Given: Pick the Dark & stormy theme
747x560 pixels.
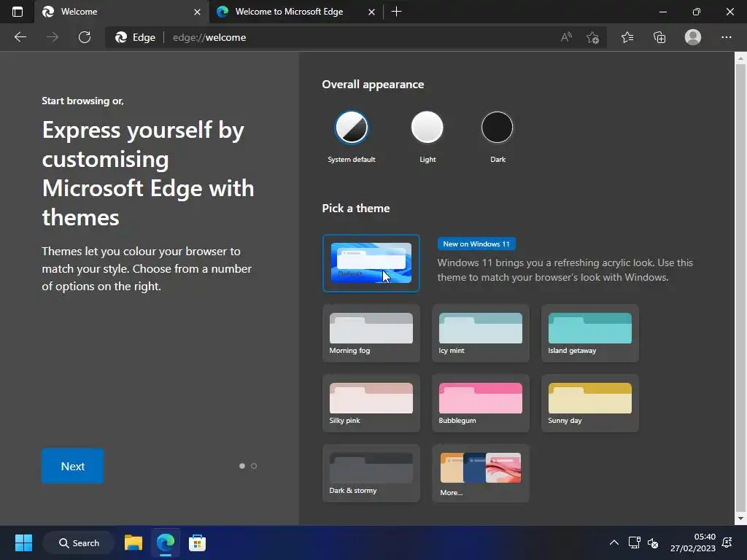Looking at the screenshot, I should click(x=371, y=473).
